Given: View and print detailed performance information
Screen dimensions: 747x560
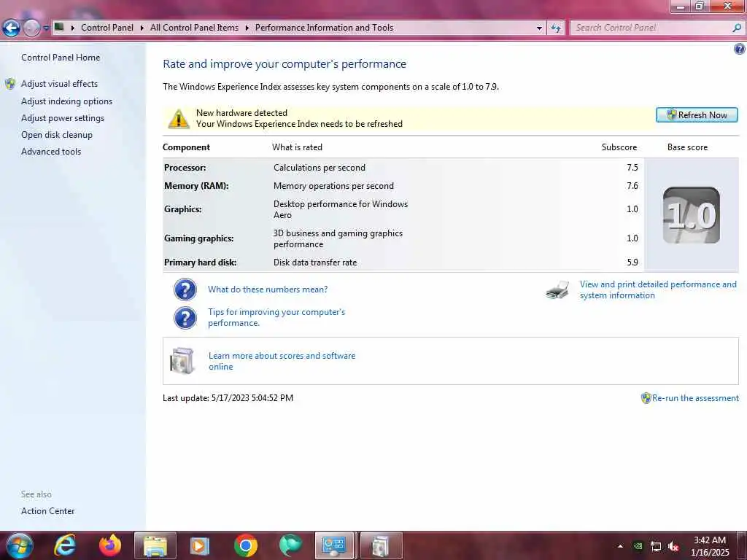Looking at the screenshot, I should coord(658,289).
